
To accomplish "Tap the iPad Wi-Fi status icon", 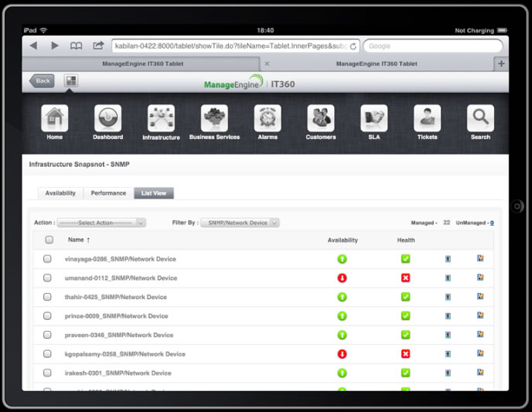I will (x=43, y=30).
